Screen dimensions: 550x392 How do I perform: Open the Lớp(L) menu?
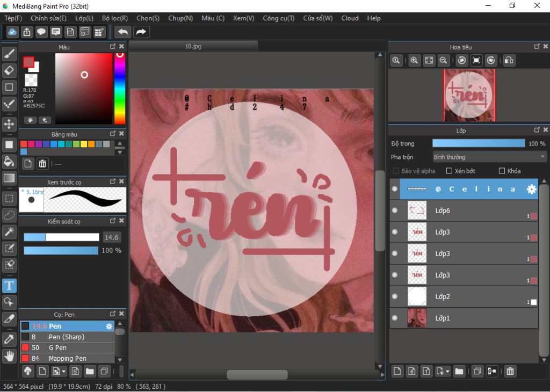coord(84,18)
